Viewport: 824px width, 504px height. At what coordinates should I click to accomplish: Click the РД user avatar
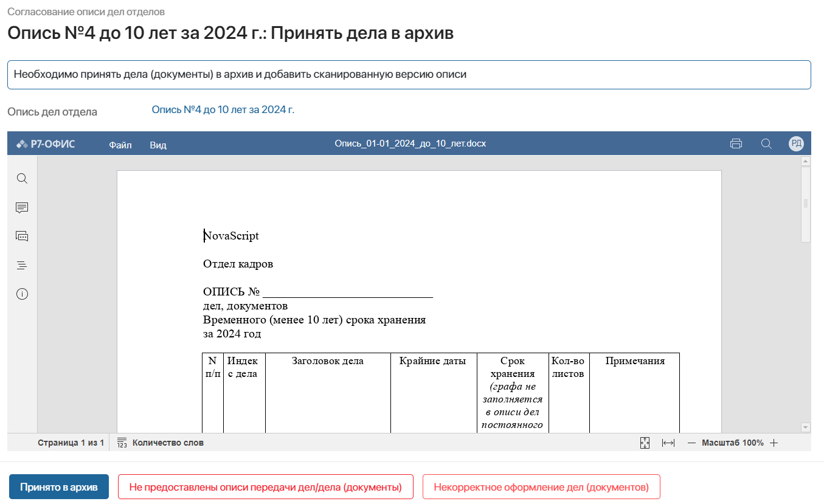796,144
